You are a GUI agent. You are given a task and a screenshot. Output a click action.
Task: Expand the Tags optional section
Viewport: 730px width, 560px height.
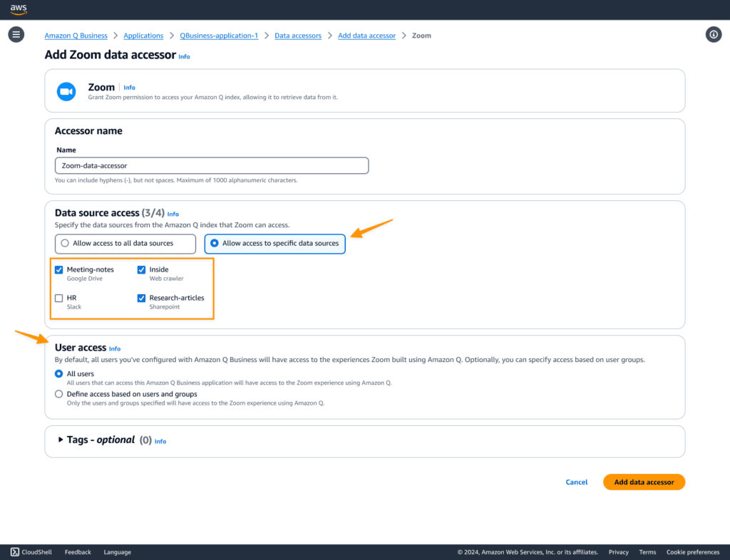tap(60, 440)
